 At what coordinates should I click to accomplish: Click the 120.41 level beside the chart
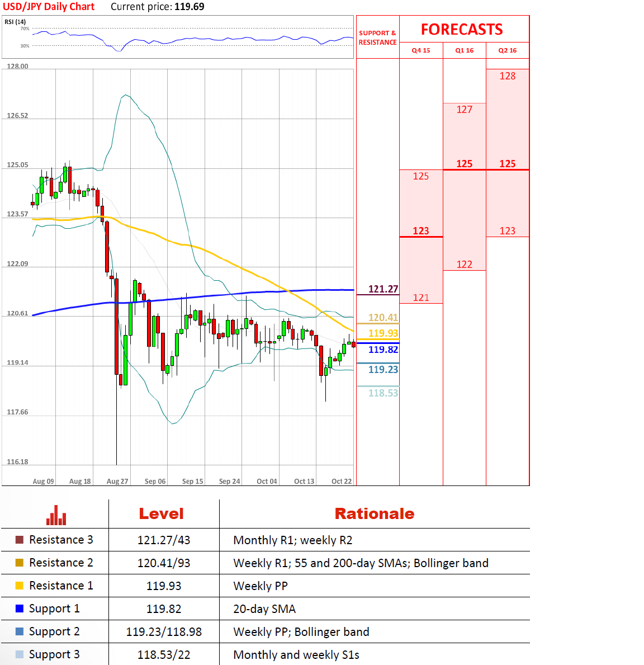coord(383,318)
